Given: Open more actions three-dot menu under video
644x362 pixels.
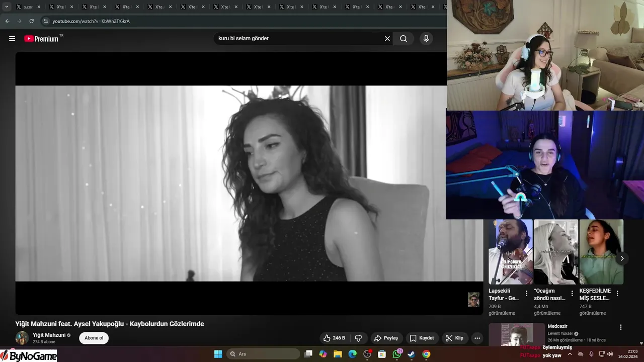Looking at the screenshot, I should (477, 338).
